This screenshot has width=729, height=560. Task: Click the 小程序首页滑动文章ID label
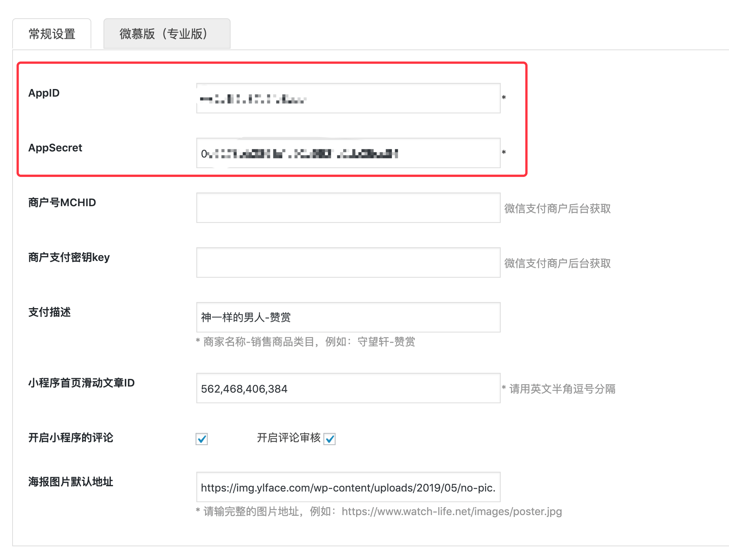coord(81,383)
